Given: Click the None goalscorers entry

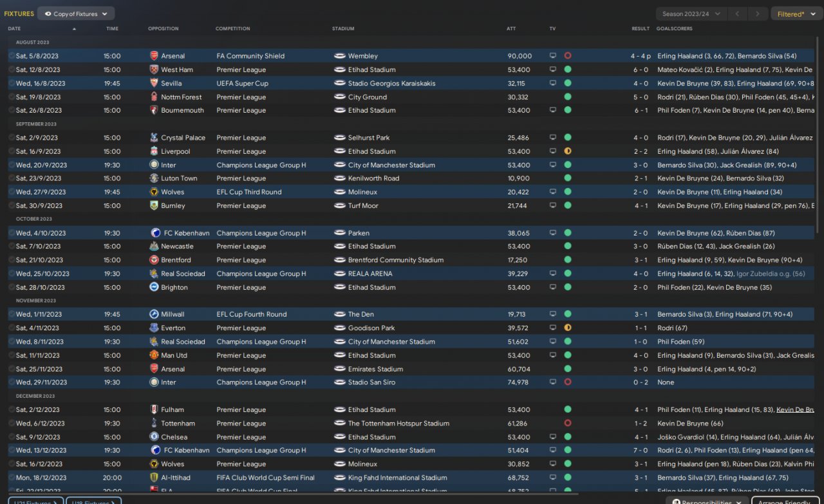Looking at the screenshot, I should (x=666, y=382).
